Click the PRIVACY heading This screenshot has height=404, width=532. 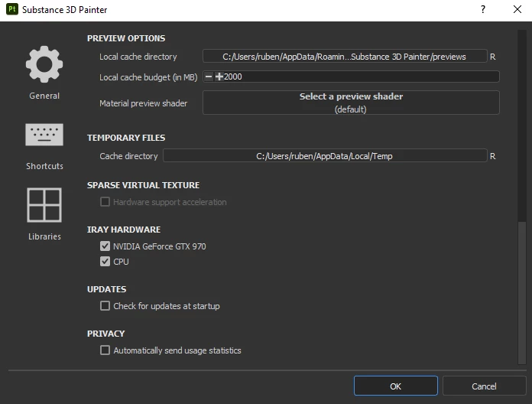tap(105, 334)
